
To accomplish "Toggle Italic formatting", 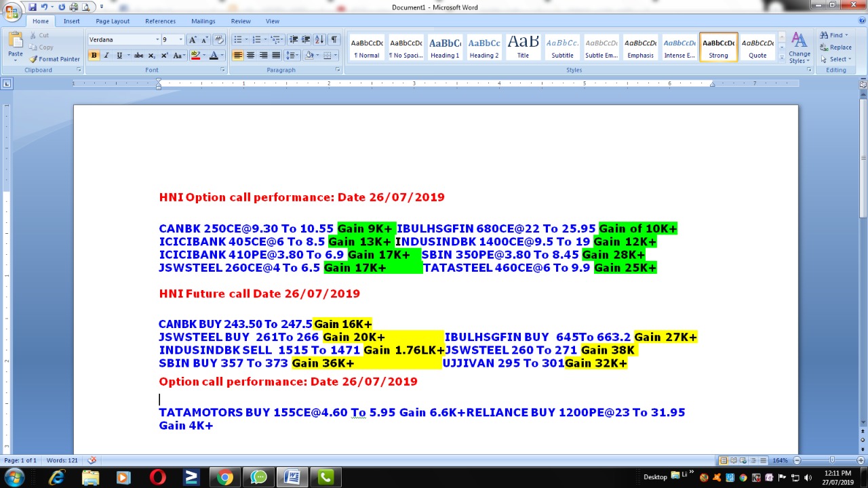I will click(x=106, y=56).
